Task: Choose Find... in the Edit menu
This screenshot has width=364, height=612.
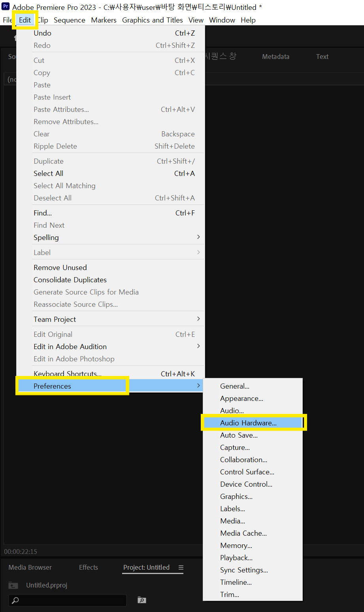Action: click(111, 213)
